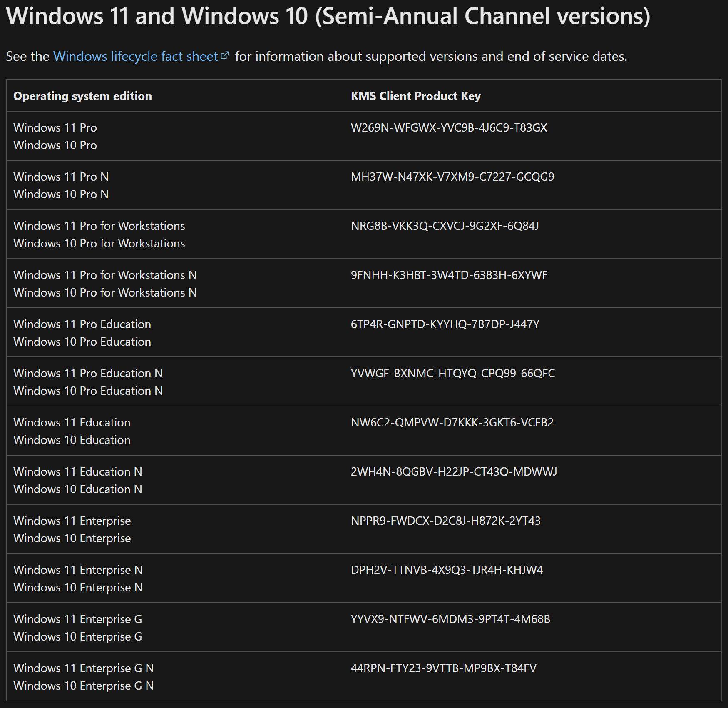Image resolution: width=728 pixels, height=708 pixels.
Task: Select key YYVX9-NTFWV-6MDM3-9PT4T-4M68B
Action: (x=450, y=619)
